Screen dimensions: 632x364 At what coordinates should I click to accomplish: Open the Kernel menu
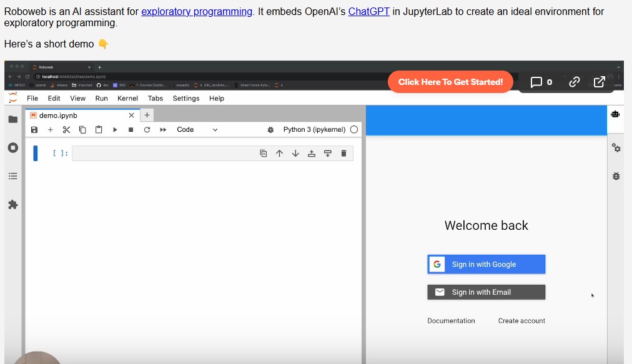point(127,99)
